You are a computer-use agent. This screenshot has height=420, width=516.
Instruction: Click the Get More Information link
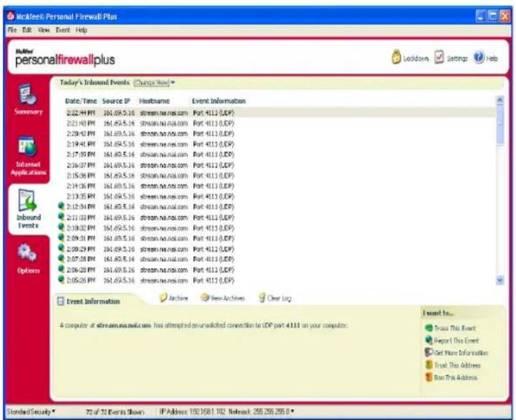[x=462, y=353]
